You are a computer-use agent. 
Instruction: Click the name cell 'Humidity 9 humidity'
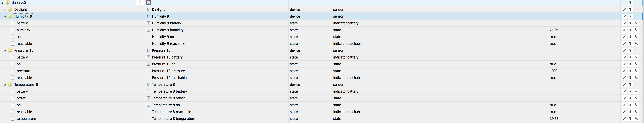pyautogui.click(x=167, y=30)
